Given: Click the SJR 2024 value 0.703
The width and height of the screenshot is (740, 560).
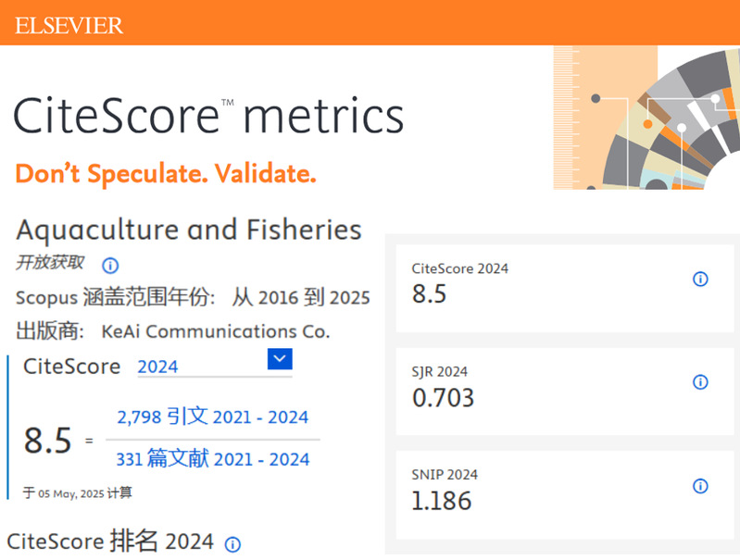Looking at the screenshot, I should (x=443, y=398).
